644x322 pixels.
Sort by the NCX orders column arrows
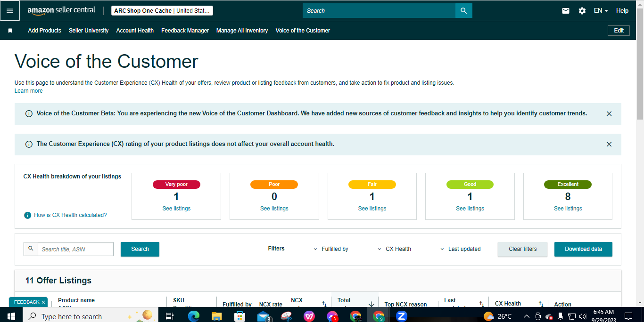tap(324, 304)
